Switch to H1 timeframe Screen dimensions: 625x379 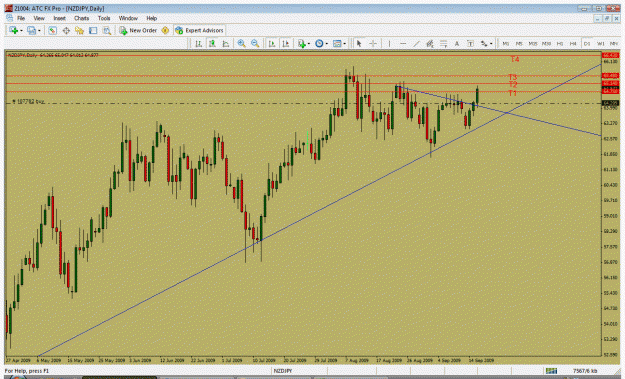tap(560, 43)
